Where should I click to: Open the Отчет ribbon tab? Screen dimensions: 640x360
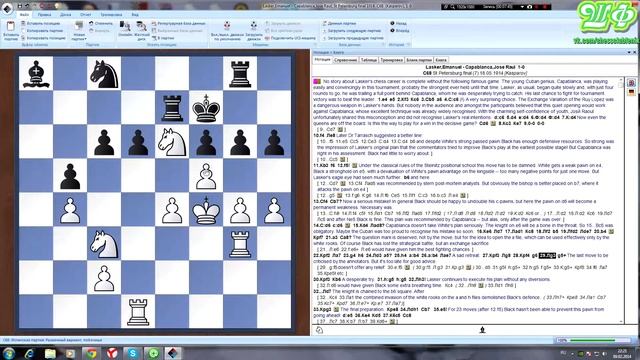86,15
